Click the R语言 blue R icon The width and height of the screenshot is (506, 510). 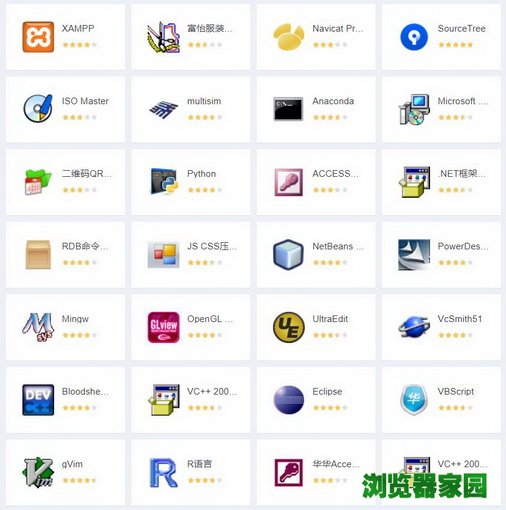point(163,473)
